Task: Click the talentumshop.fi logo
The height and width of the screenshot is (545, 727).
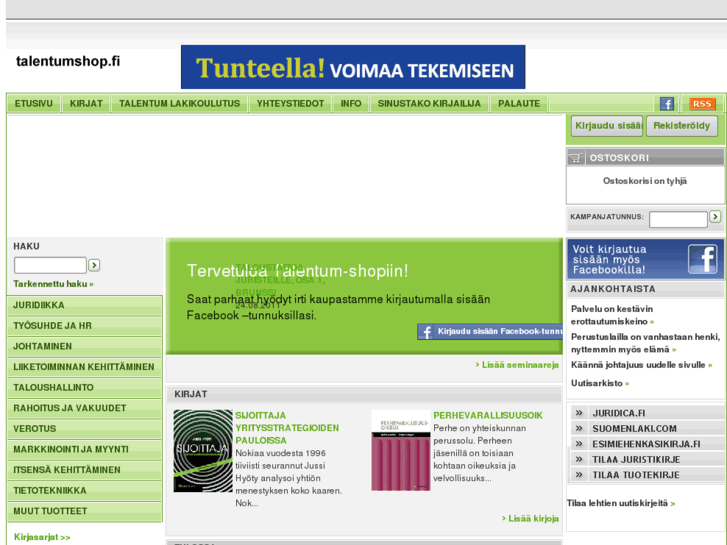Action: [x=68, y=61]
